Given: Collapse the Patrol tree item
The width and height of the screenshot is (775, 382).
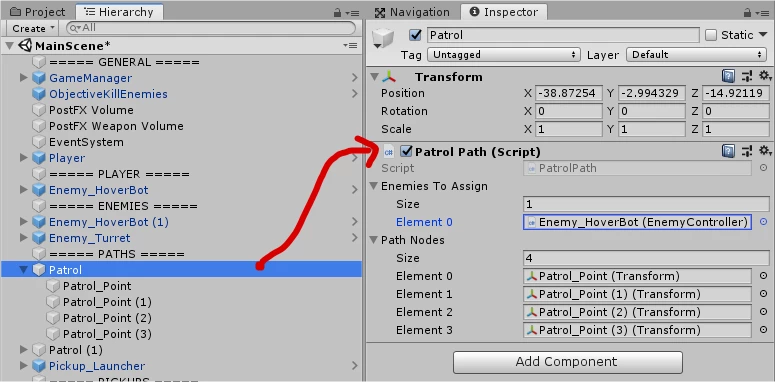Looking at the screenshot, I should (x=24, y=270).
